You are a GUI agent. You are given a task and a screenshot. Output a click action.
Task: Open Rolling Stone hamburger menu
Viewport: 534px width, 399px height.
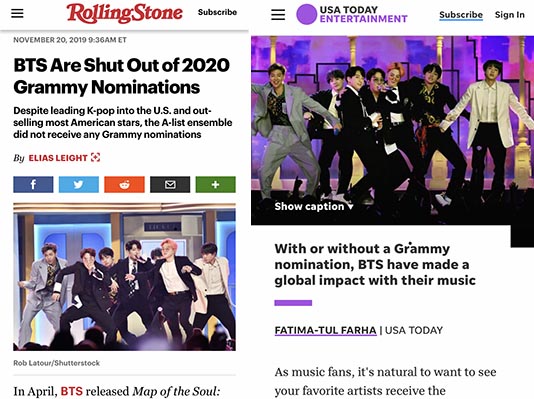point(17,13)
